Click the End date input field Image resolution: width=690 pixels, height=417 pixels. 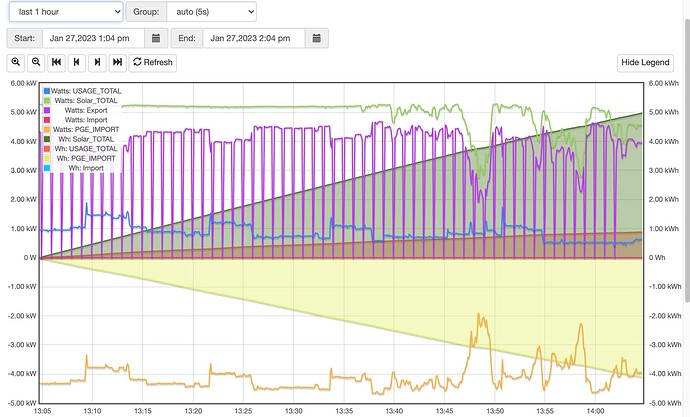pyautogui.click(x=254, y=38)
